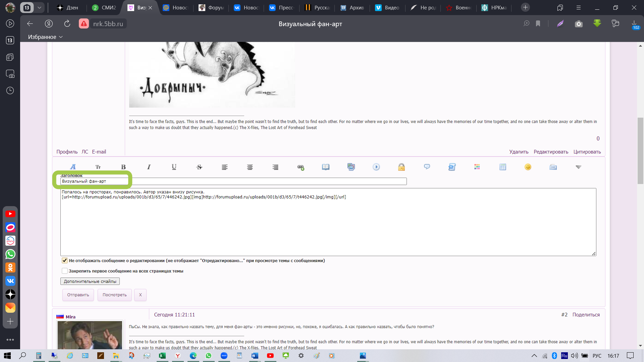Click the page vertical scrollbar thumb

click(640, 151)
